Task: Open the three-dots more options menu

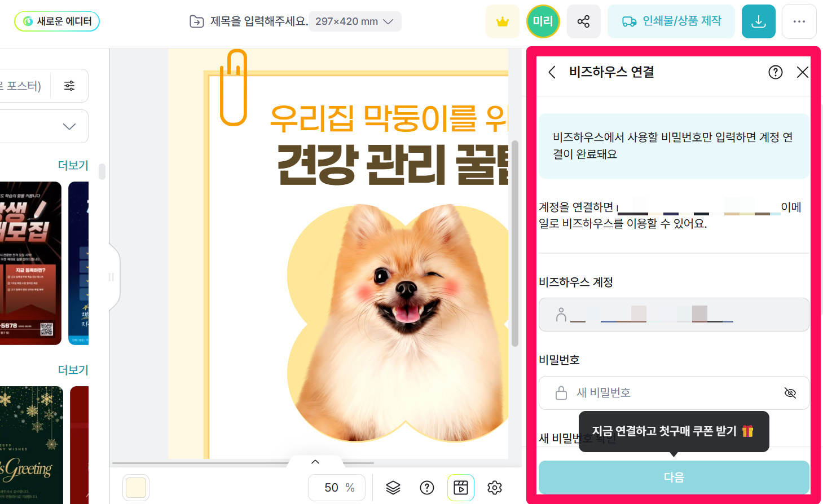Action: (x=799, y=21)
